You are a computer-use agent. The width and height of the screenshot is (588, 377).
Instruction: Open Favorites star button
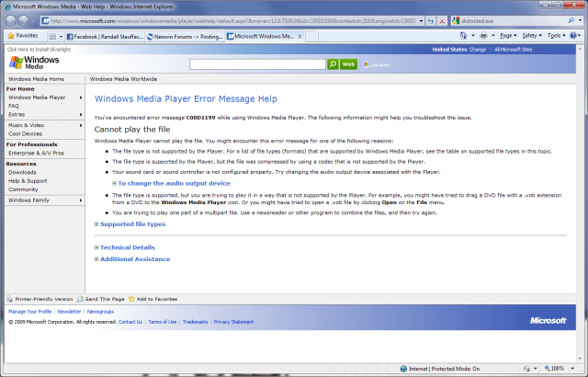pos(22,36)
